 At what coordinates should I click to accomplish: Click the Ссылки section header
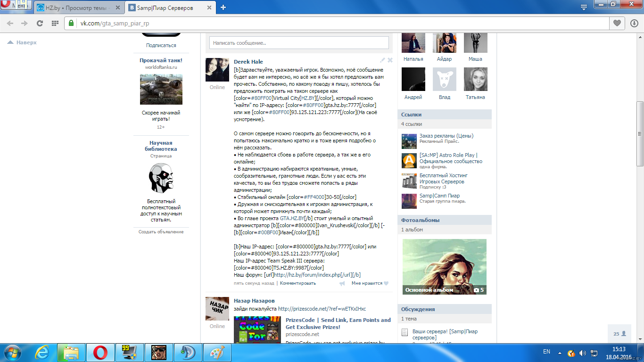pos(445,115)
